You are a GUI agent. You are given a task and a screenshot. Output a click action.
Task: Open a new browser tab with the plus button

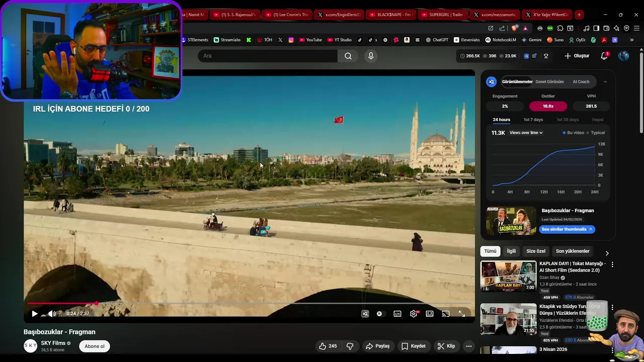[x=579, y=15]
